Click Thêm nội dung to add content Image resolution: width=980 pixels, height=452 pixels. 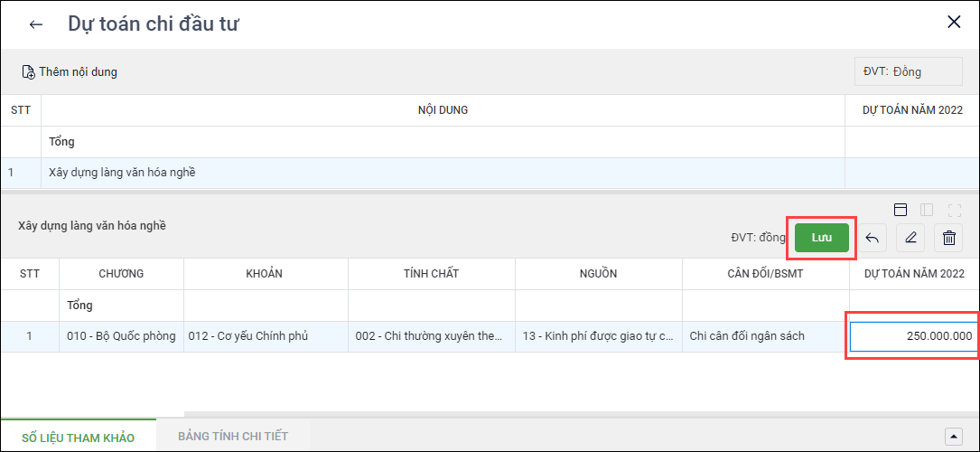pos(70,71)
